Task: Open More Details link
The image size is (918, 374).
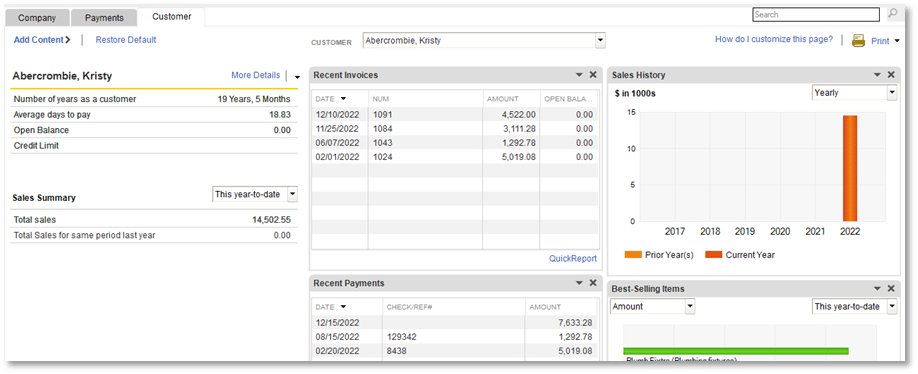Action: [255, 75]
